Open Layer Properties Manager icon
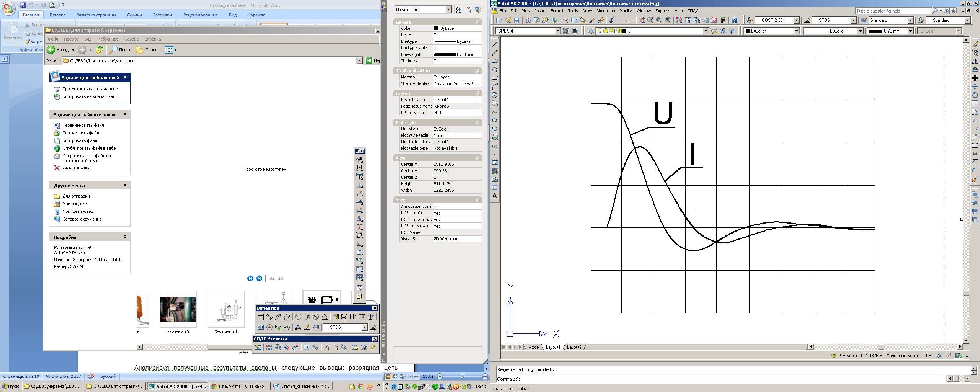Viewport: 980px width, 392px height. coord(591,31)
